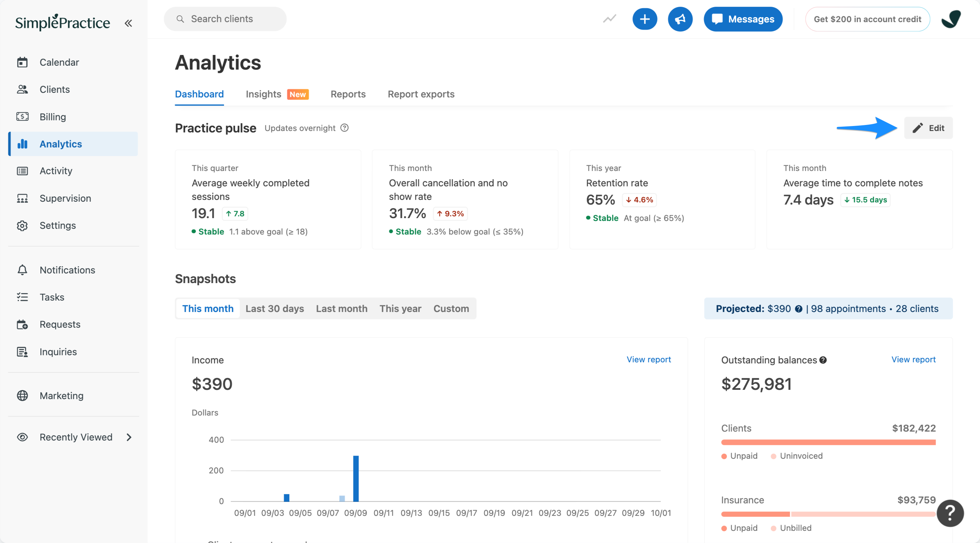Select Analytics in the sidebar
Screen dimensions: 980x543
pos(73,144)
